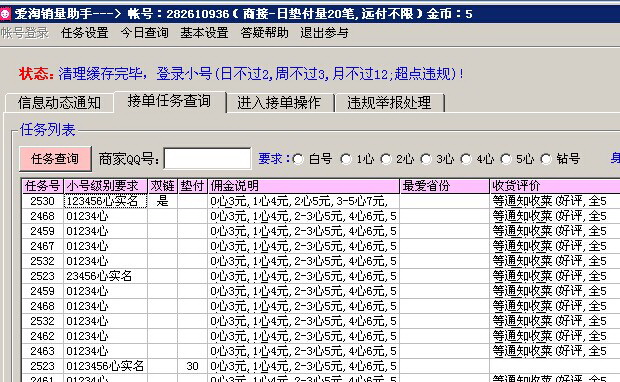The height and width of the screenshot is (382, 620).
Task: Select the 退出参与 menu item
Action: coord(324,33)
